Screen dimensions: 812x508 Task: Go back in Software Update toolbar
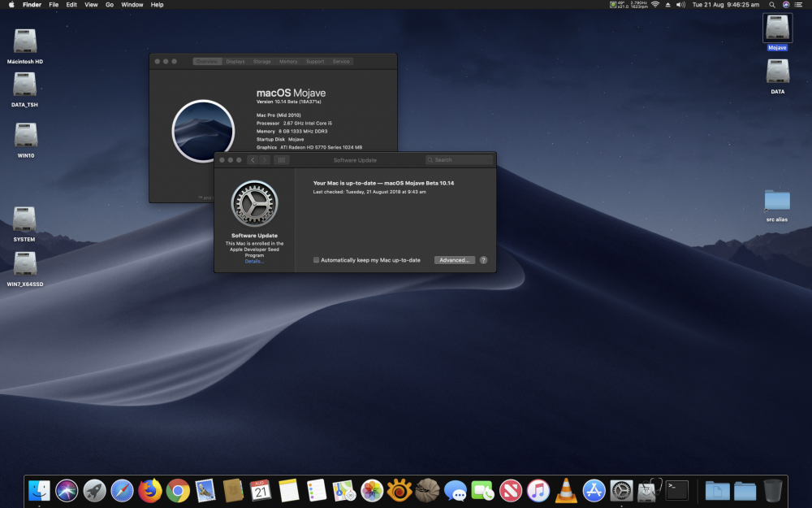tap(253, 160)
